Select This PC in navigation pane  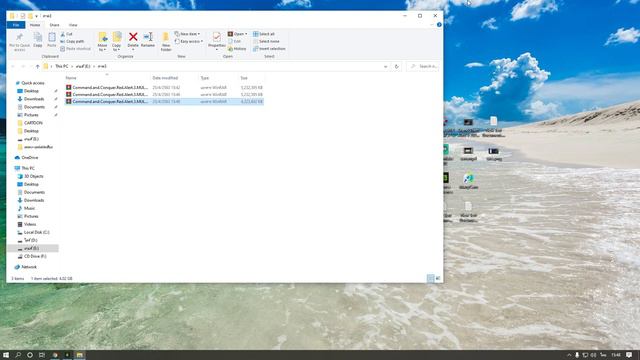28,168
